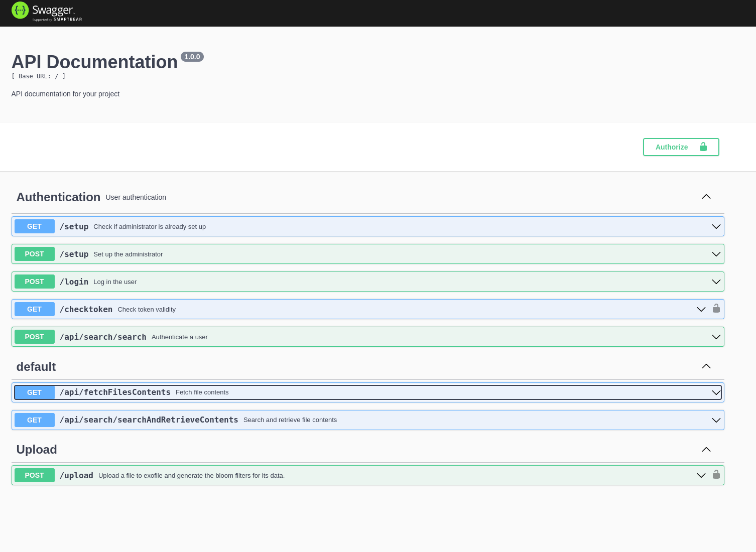The image size is (756, 552).
Task: Expand POST /setup operation arrow
Action: pos(716,254)
